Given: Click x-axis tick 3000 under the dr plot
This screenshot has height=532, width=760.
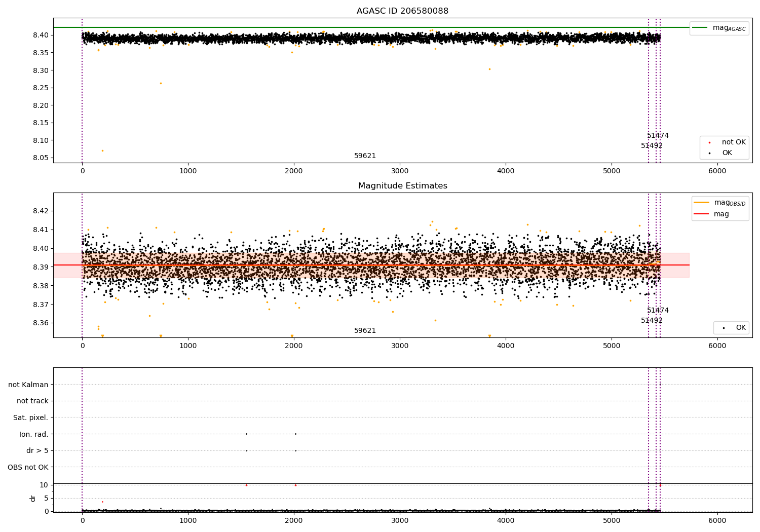Looking at the screenshot, I should point(400,520).
